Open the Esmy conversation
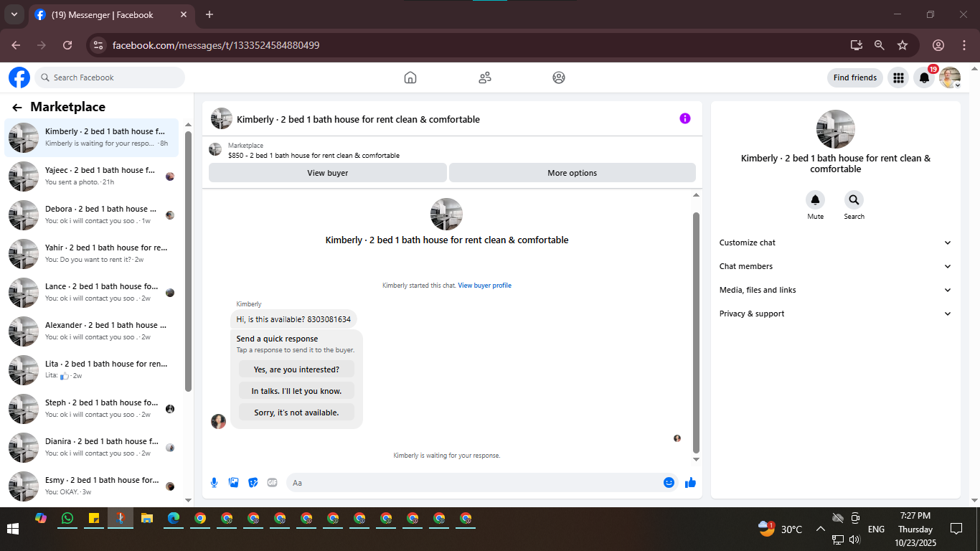The width and height of the screenshot is (980, 551). 92,486
